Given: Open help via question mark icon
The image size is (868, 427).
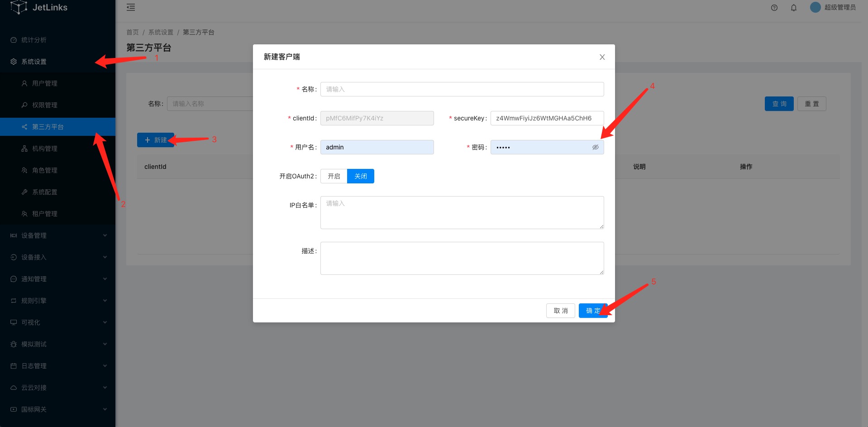Looking at the screenshot, I should coord(774,8).
